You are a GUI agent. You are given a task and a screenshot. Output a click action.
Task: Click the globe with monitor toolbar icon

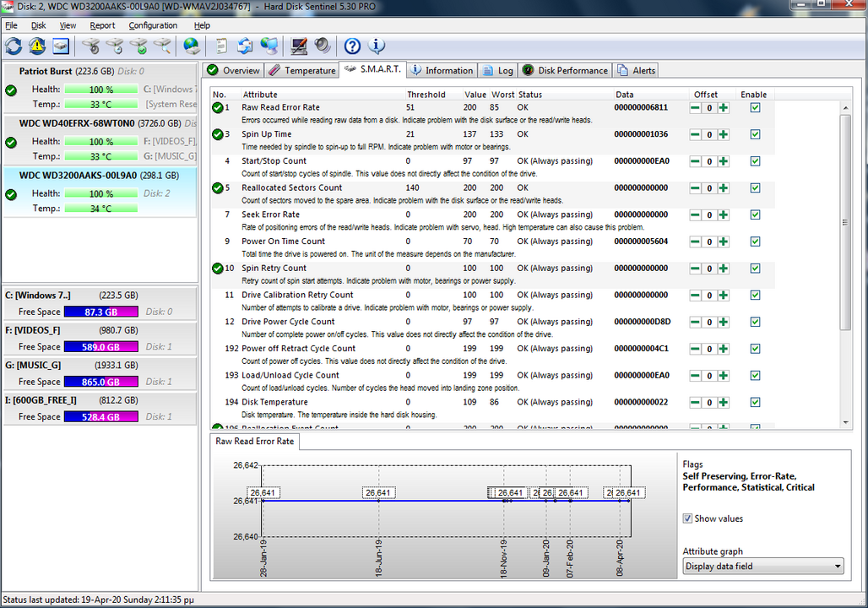pyautogui.click(x=269, y=46)
